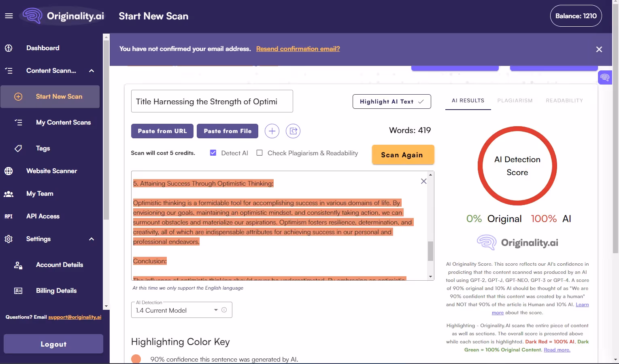Switch to Plagiarism tab
Screen dimensions: 619x364
[515, 101]
